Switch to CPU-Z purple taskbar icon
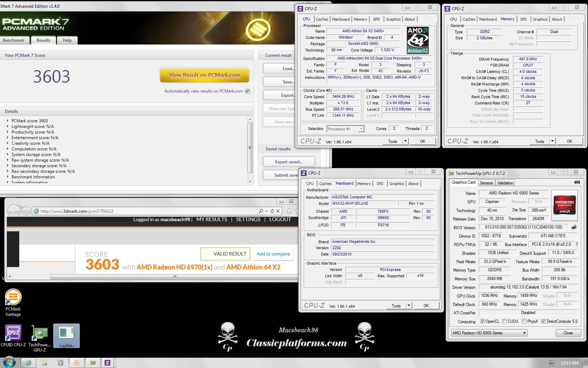 click(107, 363)
